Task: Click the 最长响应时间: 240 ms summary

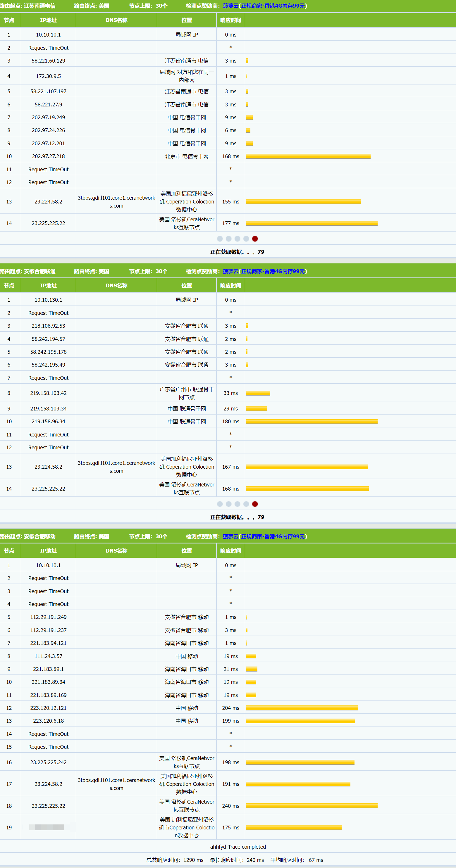Action: 237,860
